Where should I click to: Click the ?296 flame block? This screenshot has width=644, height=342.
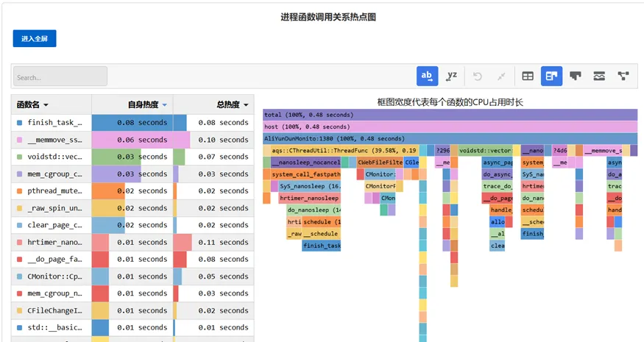[x=442, y=151]
